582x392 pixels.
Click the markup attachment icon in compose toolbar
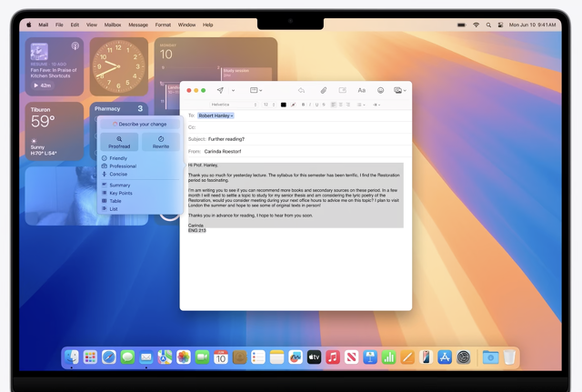pos(343,90)
